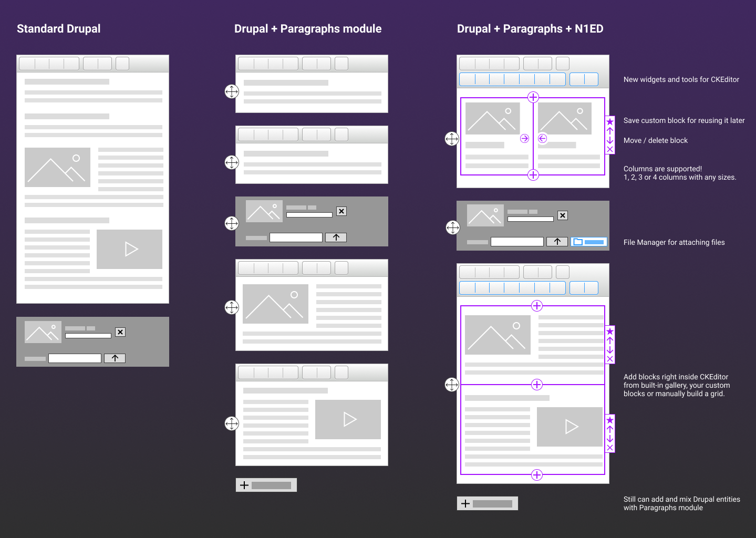Click plus icon between N1ED image and video blocks

coord(537,385)
